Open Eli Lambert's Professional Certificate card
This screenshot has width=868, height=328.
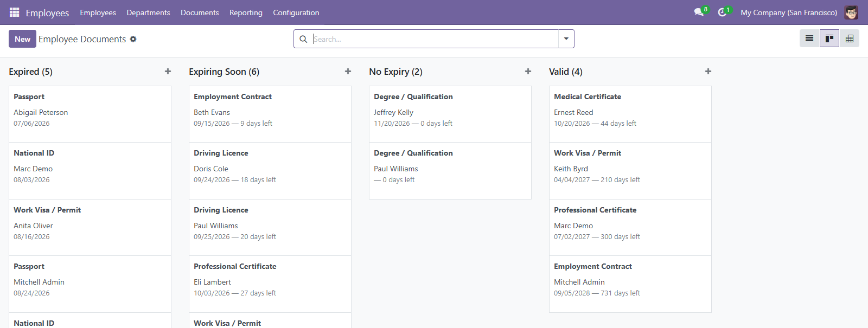point(270,284)
